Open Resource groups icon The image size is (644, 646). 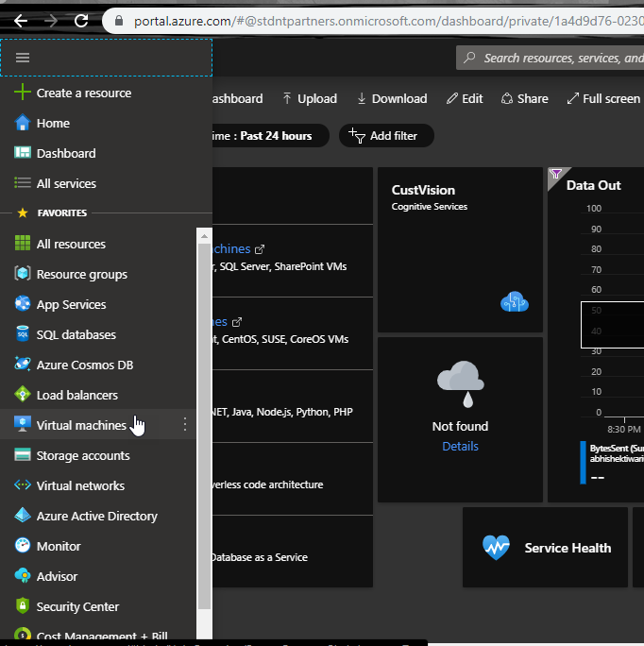[x=23, y=274]
